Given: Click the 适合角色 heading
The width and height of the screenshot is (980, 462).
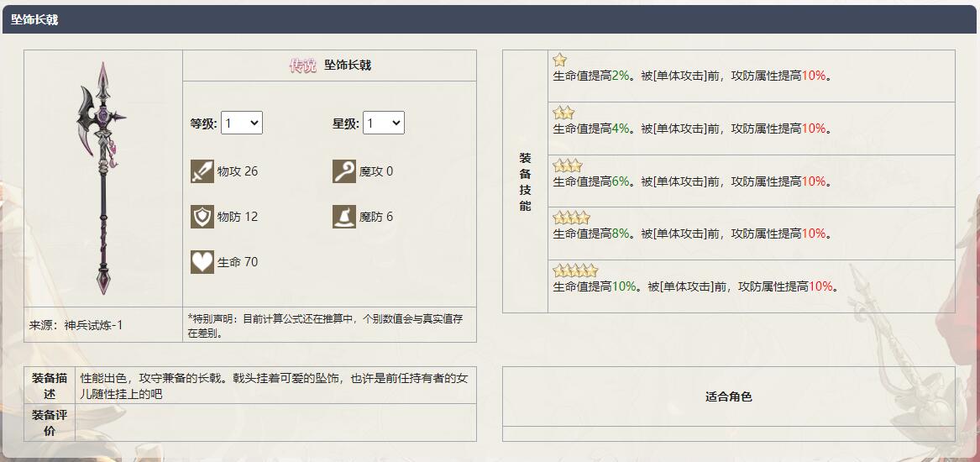Looking at the screenshot, I should click(729, 396).
